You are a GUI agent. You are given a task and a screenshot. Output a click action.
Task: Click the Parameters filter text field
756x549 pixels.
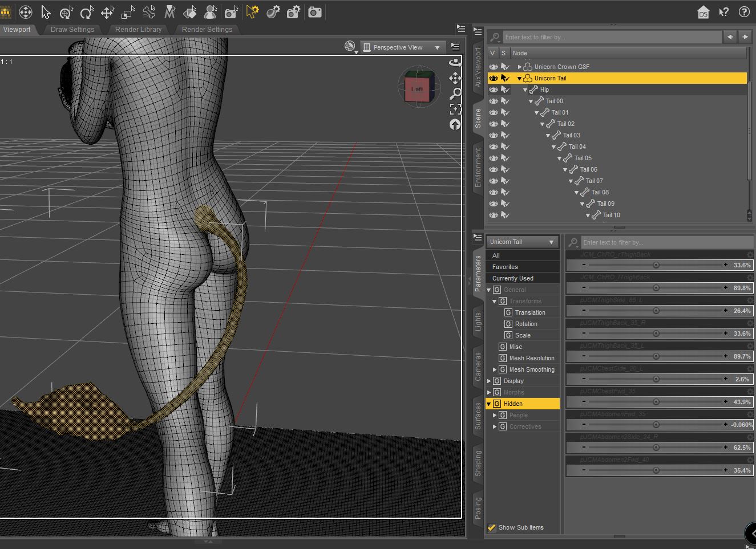point(666,242)
